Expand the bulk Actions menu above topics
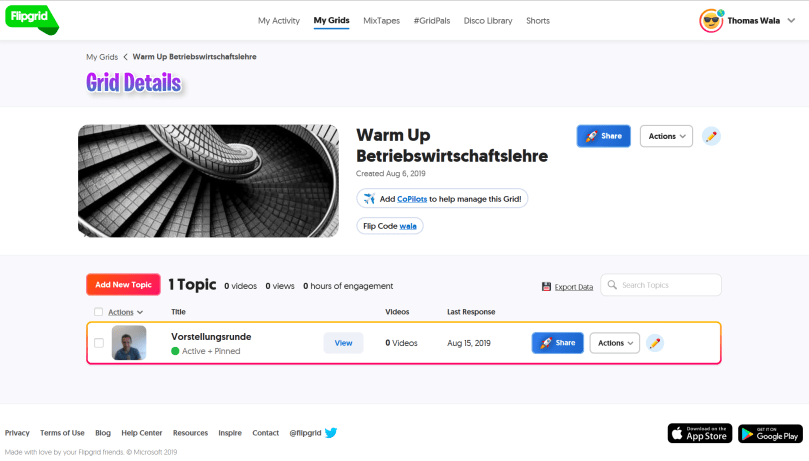The width and height of the screenshot is (809, 461). 125,312
